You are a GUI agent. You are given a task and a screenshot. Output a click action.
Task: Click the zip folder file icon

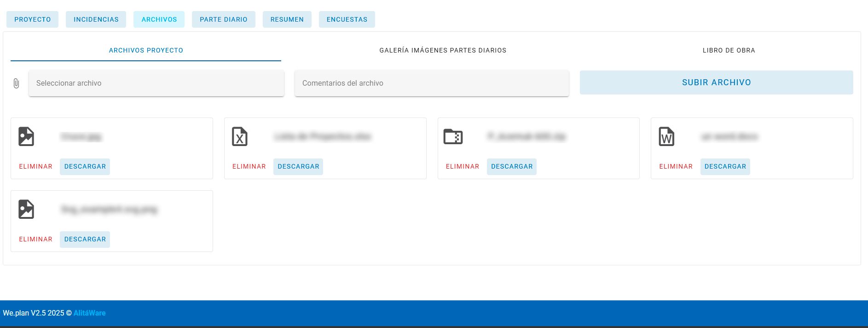click(453, 136)
